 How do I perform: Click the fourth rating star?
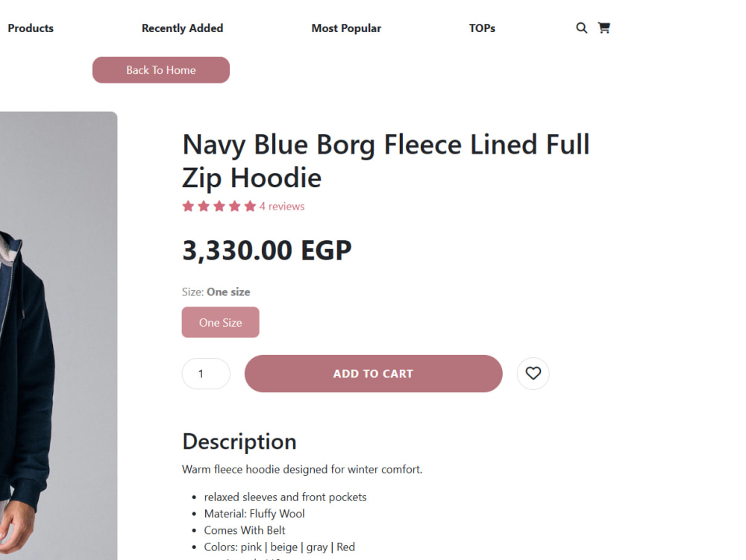[234, 207]
